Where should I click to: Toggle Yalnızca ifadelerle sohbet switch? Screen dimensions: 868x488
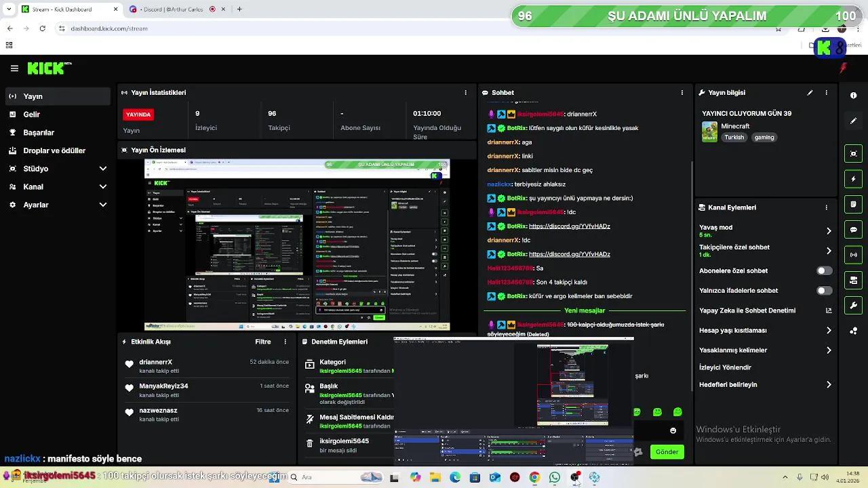(x=824, y=291)
